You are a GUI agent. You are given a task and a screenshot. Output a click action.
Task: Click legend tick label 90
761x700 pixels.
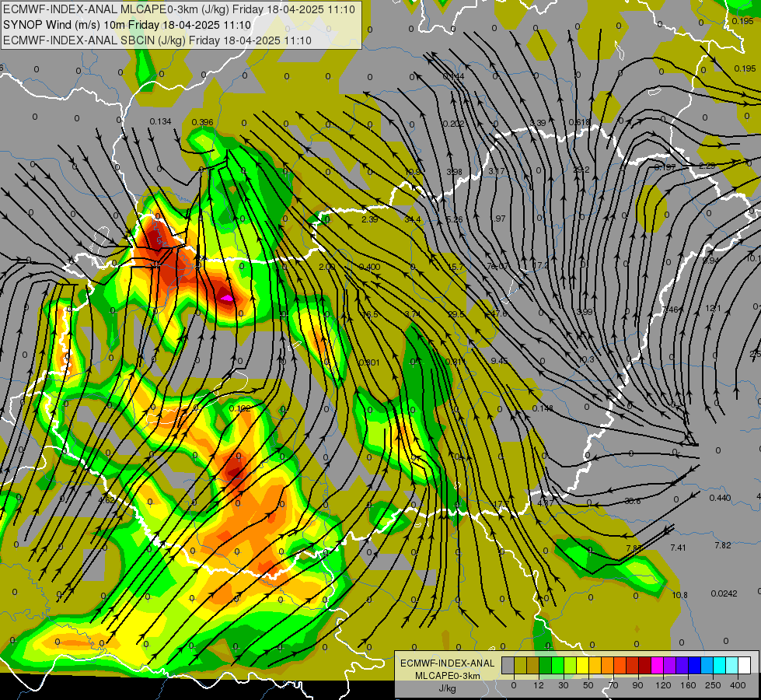(x=637, y=685)
